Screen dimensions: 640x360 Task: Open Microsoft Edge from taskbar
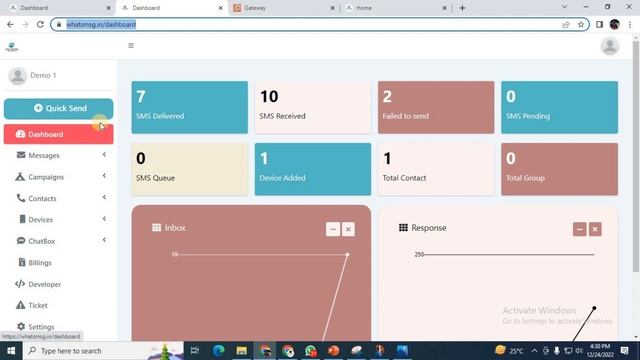(x=219, y=351)
